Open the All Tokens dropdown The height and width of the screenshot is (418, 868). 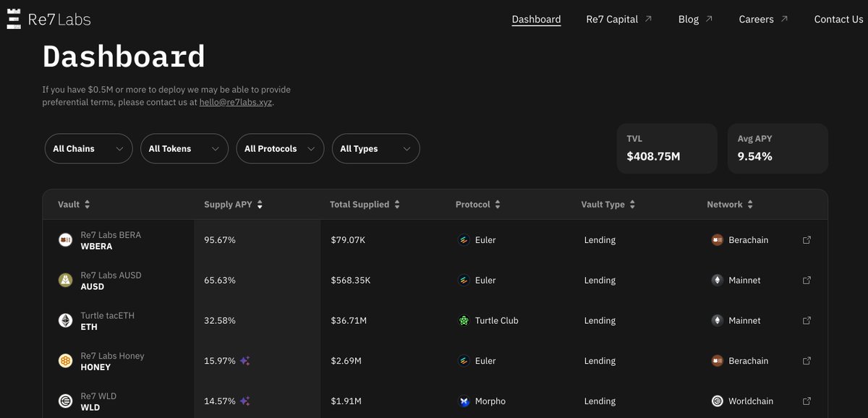click(x=184, y=149)
